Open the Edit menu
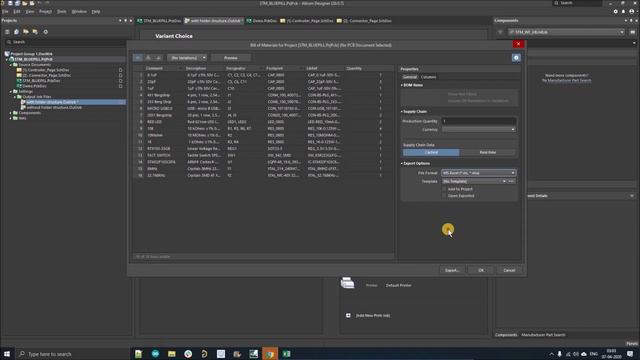640x360 pixels. 17,11
